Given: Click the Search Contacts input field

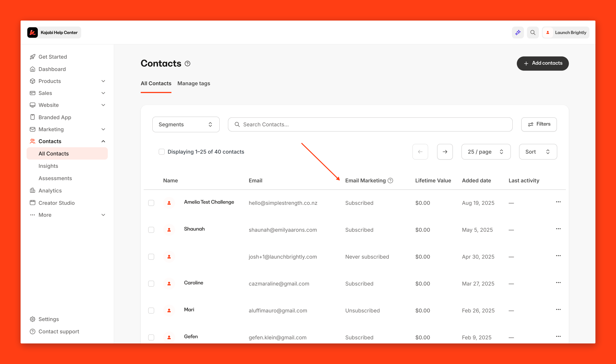Looking at the screenshot, I should point(370,125).
